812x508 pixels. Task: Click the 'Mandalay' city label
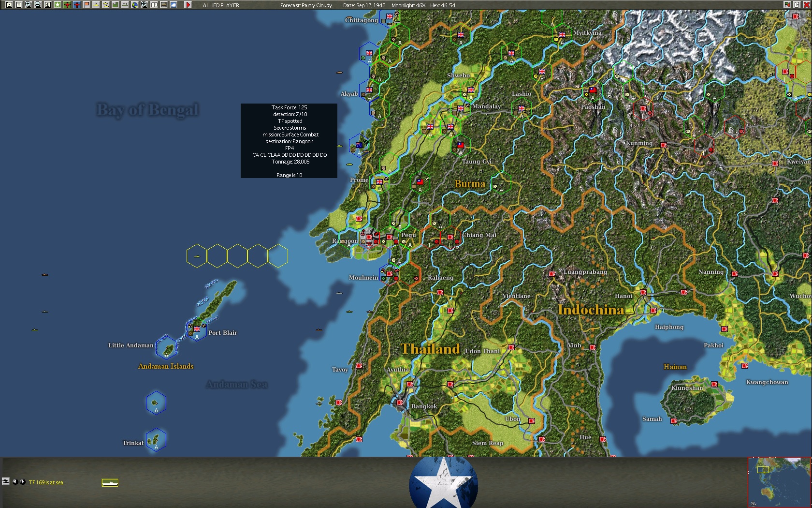pos(487,106)
